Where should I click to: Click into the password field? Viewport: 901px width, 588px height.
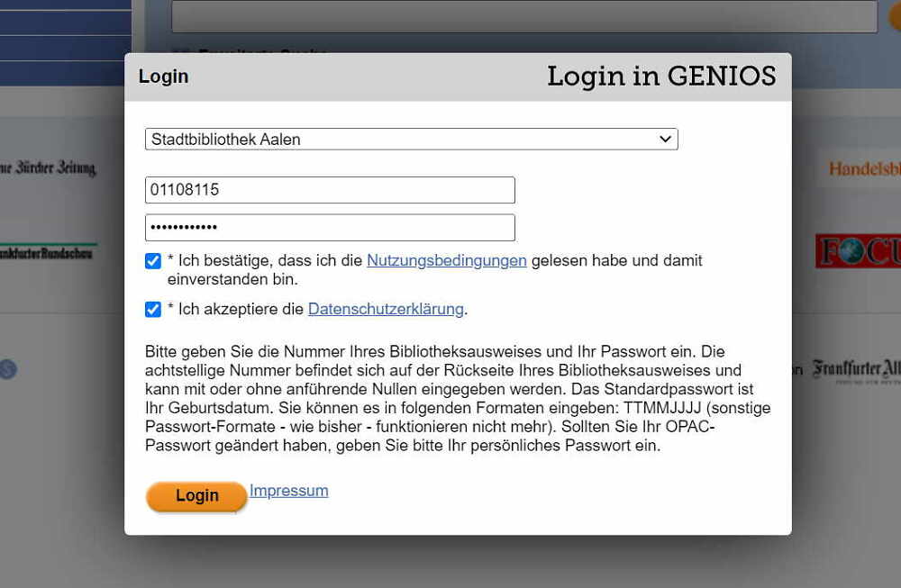tap(330, 228)
